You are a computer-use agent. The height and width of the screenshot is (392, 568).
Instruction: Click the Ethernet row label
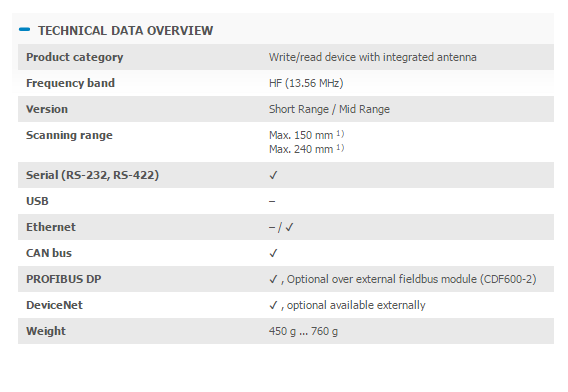[51, 227]
